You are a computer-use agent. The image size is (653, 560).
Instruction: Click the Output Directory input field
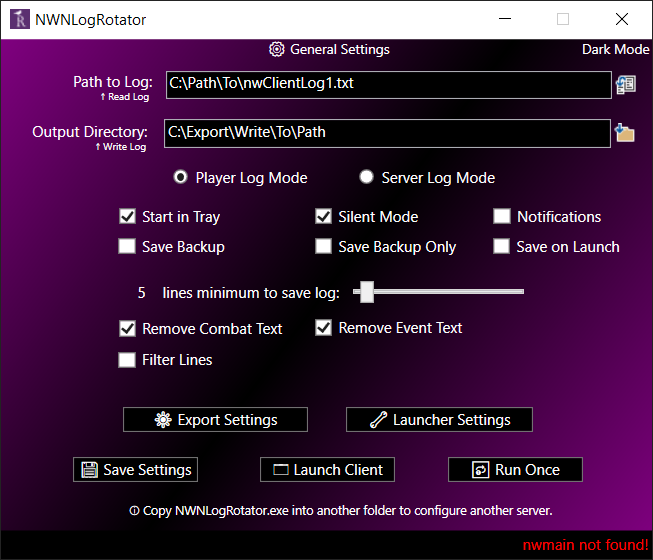(x=387, y=133)
